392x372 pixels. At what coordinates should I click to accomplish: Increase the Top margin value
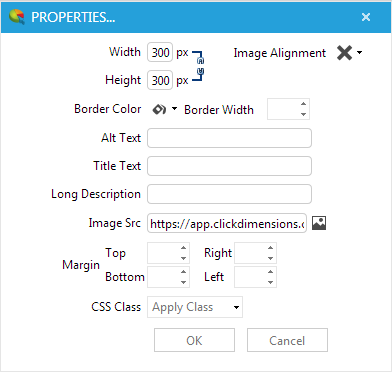pos(183,248)
